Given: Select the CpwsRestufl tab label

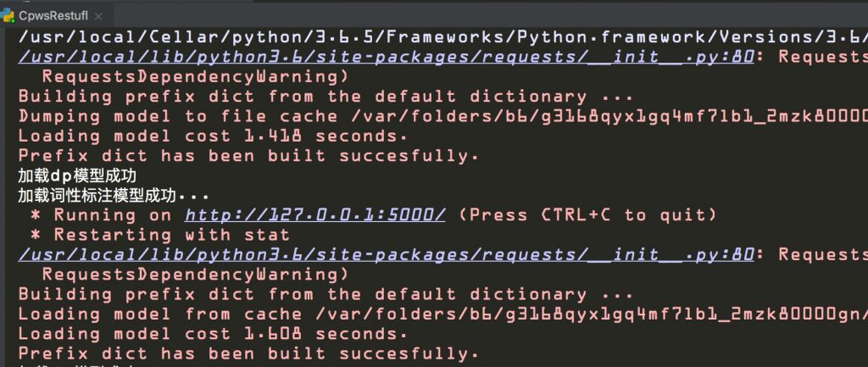Looking at the screenshot, I should coord(53,16).
